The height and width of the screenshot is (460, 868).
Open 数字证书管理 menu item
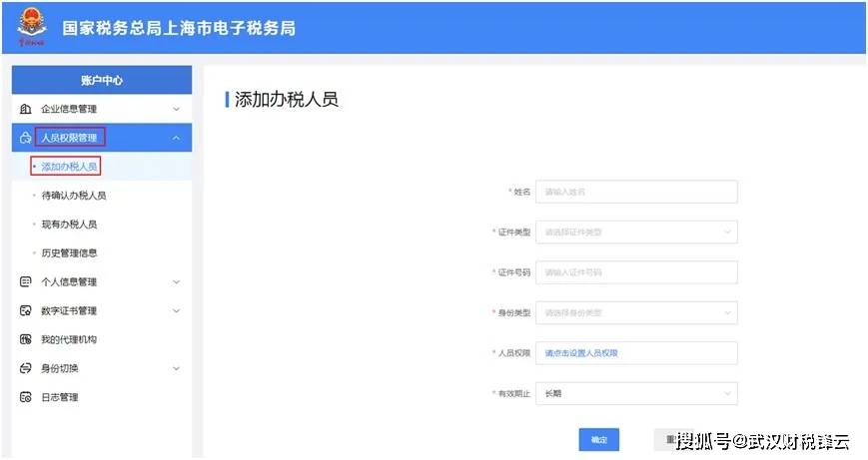(102, 310)
